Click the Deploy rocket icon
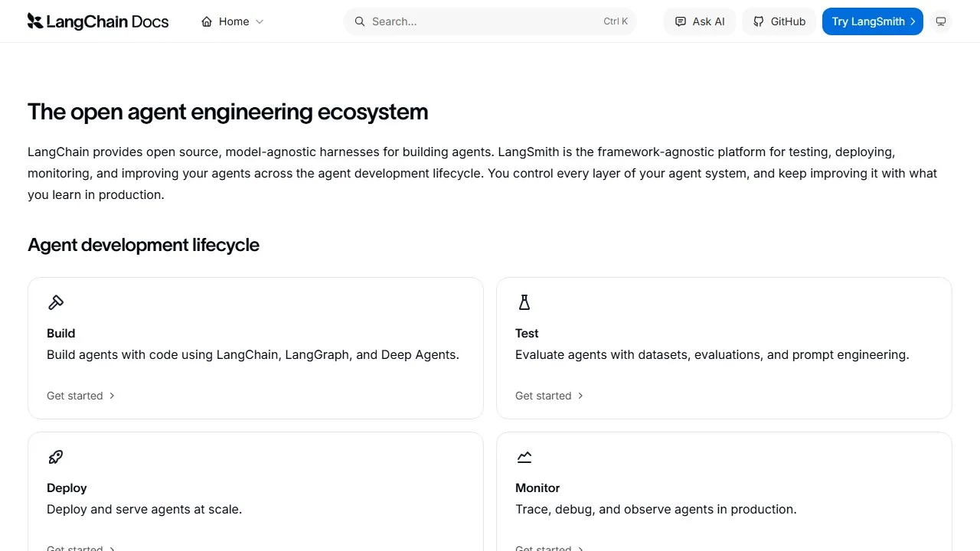 56,457
